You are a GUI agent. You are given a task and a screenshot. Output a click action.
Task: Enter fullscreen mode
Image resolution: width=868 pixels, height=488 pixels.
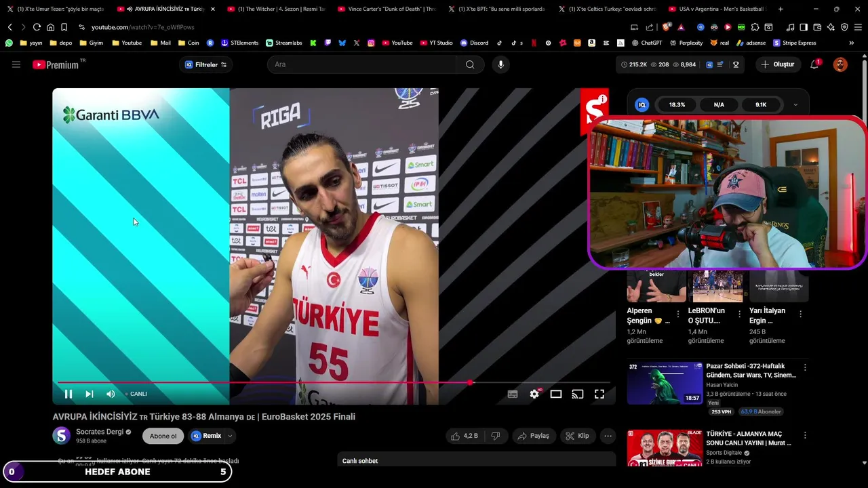(x=599, y=394)
